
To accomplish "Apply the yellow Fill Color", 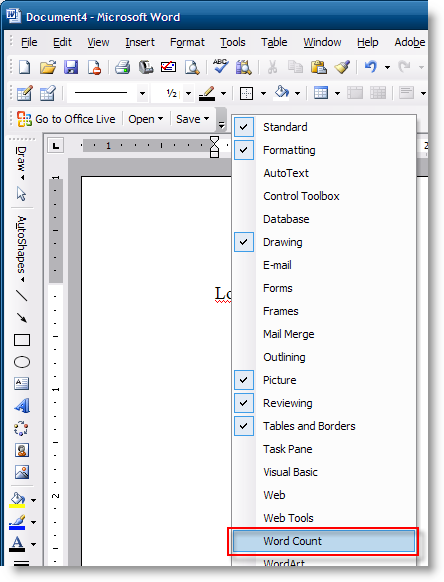I will pos(17,500).
